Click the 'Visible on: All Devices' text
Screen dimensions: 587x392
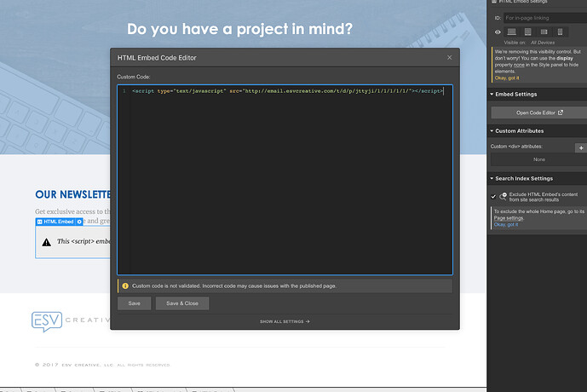[529, 43]
